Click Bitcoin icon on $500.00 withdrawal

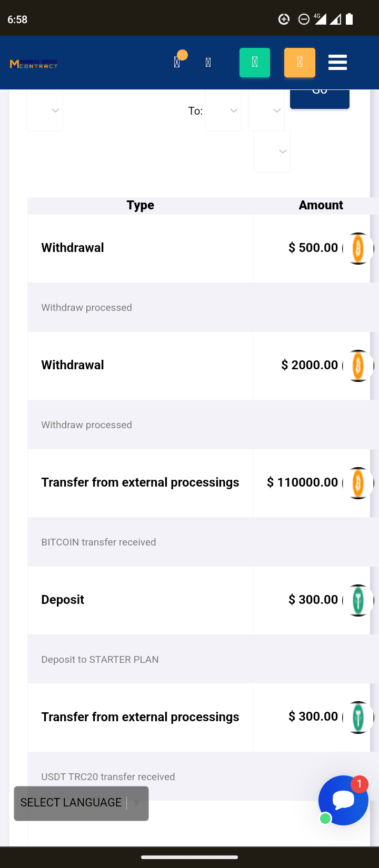[358, 248]
